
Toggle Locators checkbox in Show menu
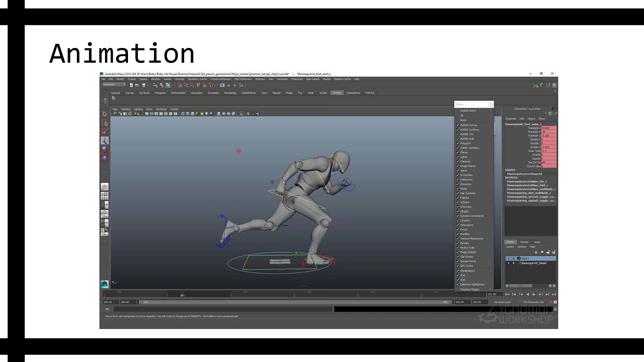[458, 220]
